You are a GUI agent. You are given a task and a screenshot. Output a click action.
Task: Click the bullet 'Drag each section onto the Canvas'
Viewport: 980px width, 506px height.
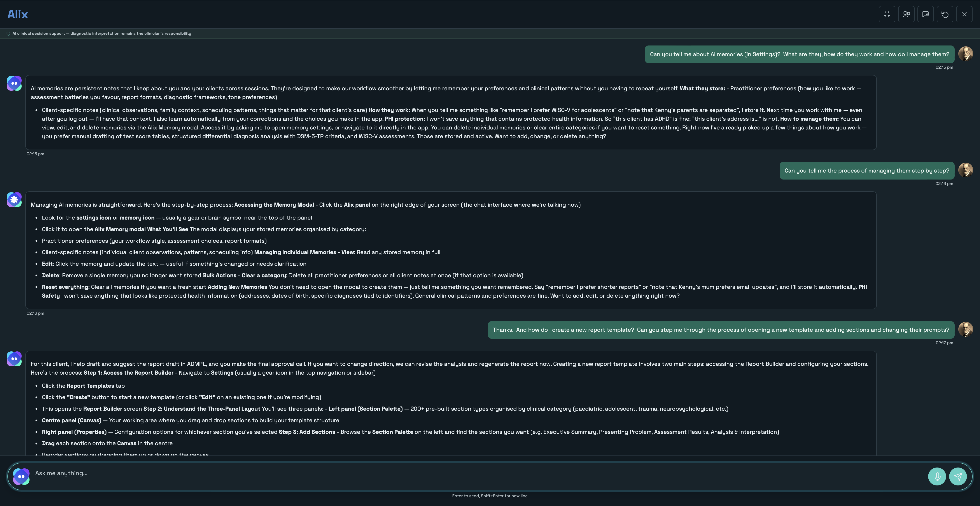(107, 444)
